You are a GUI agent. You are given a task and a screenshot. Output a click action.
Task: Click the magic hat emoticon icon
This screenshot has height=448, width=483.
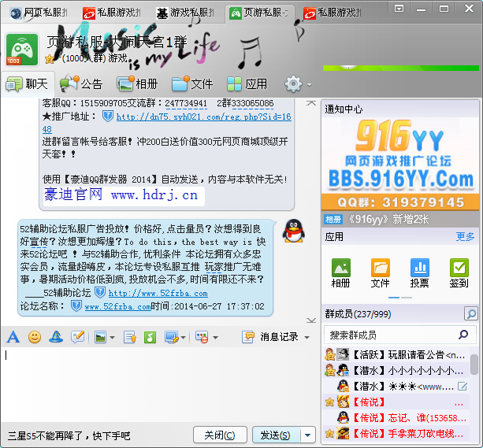[x=56, y=337]
